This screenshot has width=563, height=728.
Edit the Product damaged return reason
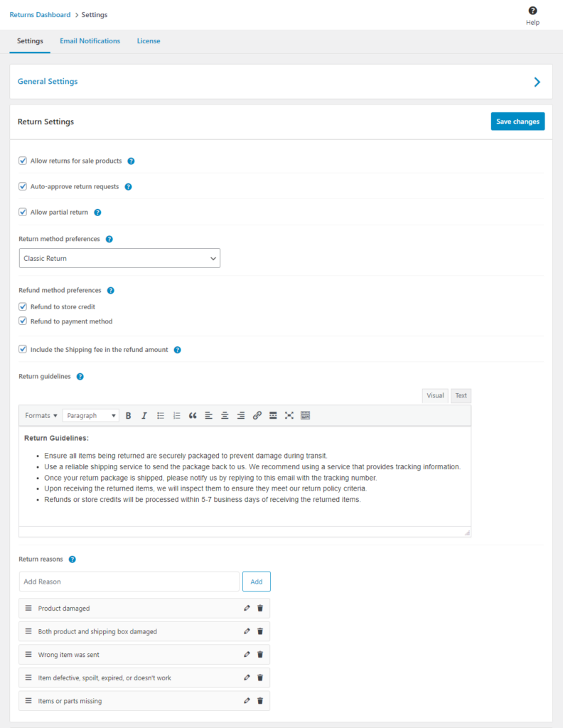click(247, 608)
